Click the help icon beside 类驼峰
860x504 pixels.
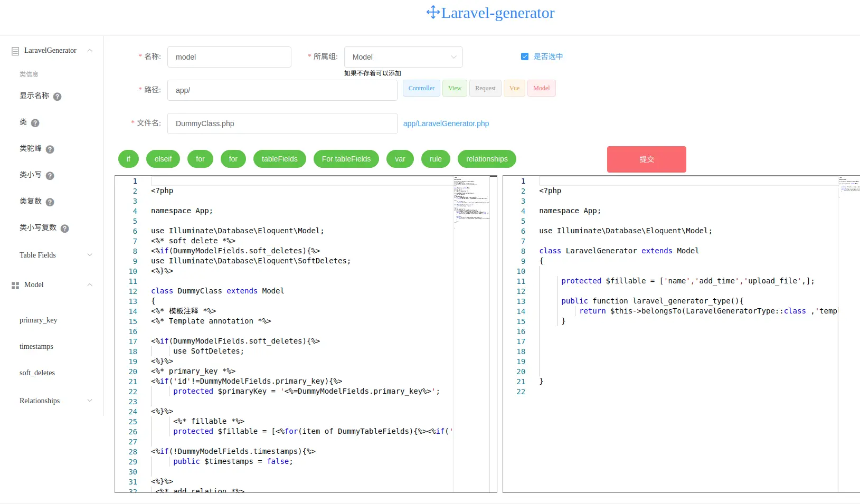[51, 149]
